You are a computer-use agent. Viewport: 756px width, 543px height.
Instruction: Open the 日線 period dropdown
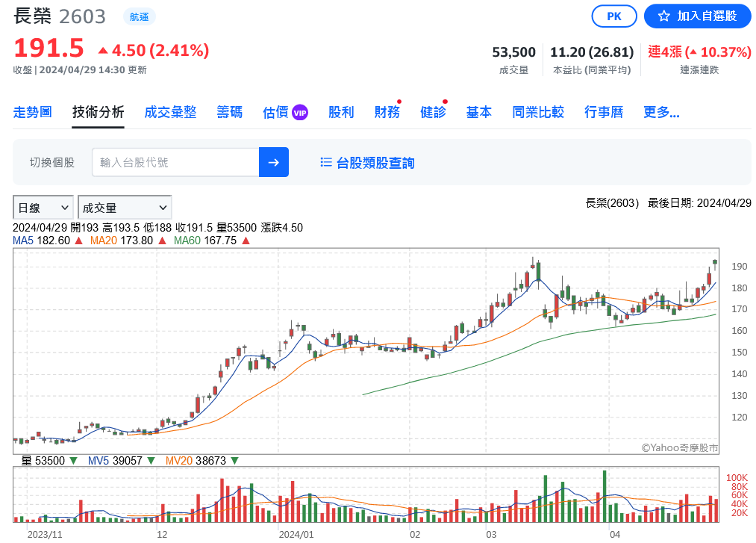(x=43, y=208)
